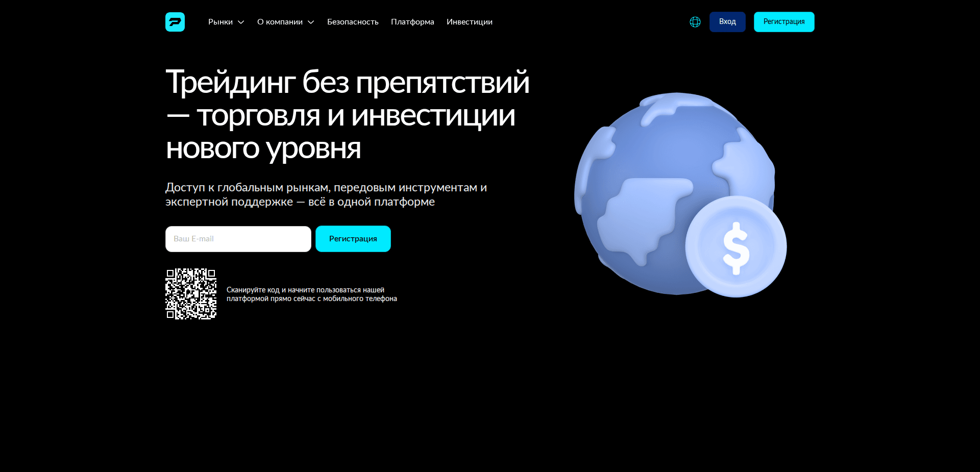
Task: Click the QR code instruction text
Action: click(312, 294)
